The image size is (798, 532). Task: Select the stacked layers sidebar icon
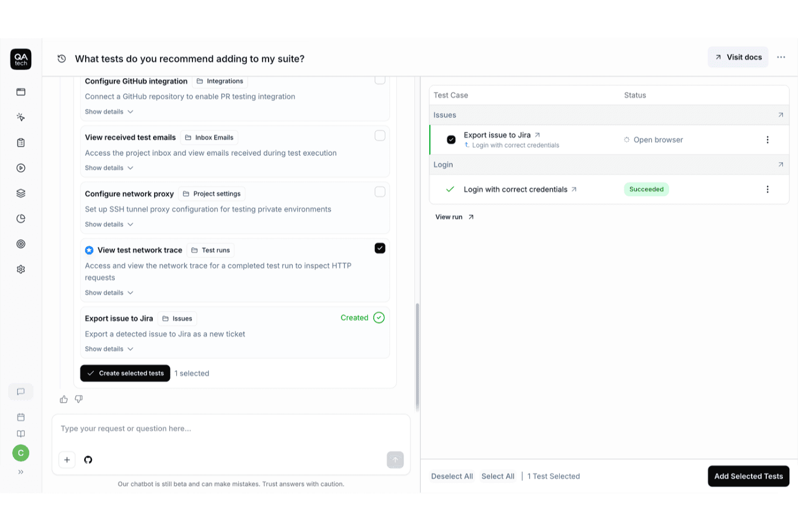[21, 194]
